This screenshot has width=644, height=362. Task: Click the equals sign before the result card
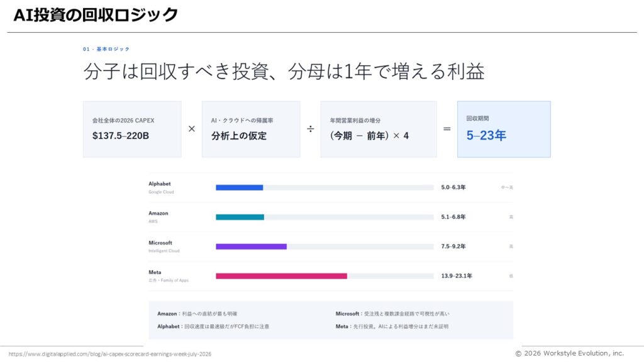pyautogui.click(x=447, y=129)
